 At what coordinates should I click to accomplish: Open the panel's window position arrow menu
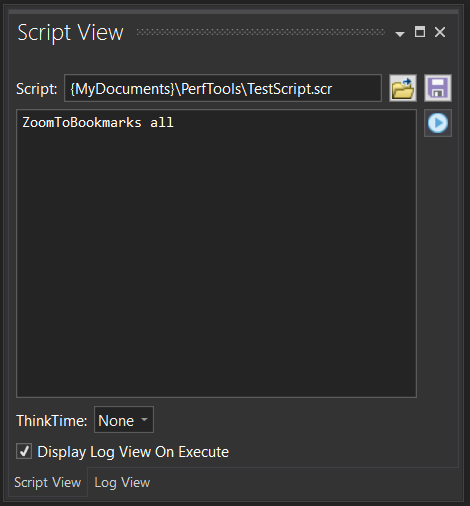pos(400,33)
